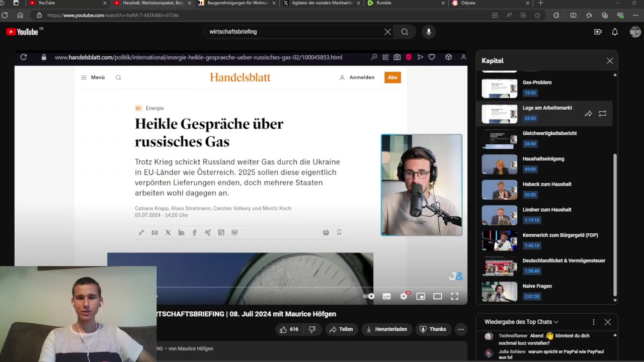The height and width of the screenshot is (362, 644).
Task: Open the browser Settings and more menu
Action: (635, 15)
